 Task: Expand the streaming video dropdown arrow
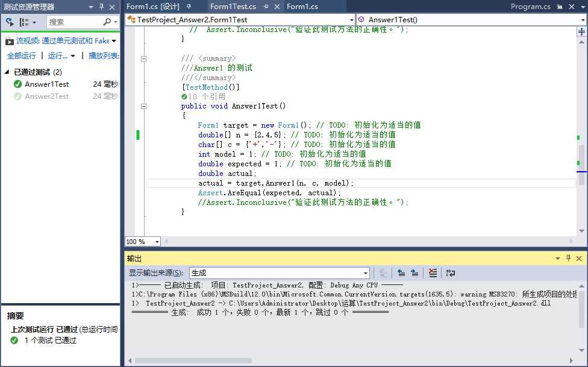pos(114,41)
